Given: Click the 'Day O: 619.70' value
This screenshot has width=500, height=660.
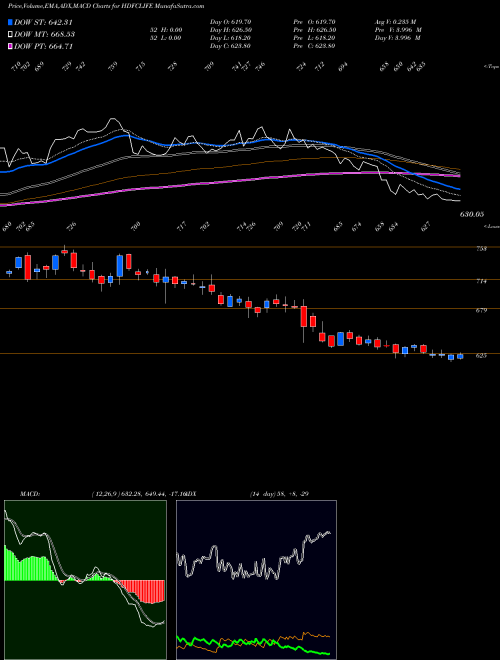Looking at the screenshot, I should coord(230,22).
